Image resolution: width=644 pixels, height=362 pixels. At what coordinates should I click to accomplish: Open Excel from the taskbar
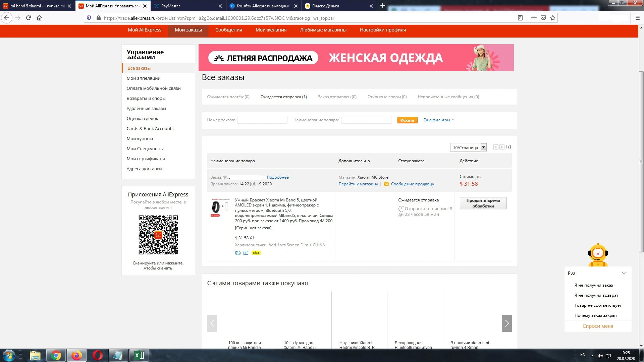[x=139, y=355]
